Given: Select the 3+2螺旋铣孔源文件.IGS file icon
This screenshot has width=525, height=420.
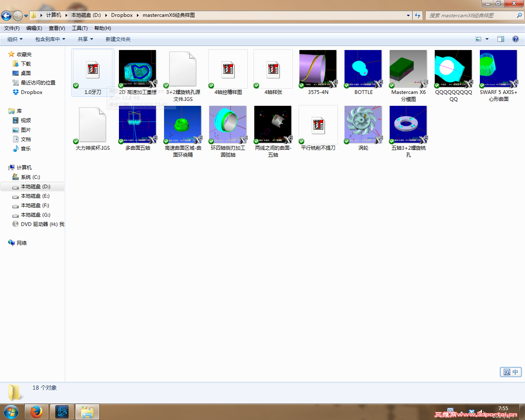Looking at the screenshot, I should (x=183, y=69).
